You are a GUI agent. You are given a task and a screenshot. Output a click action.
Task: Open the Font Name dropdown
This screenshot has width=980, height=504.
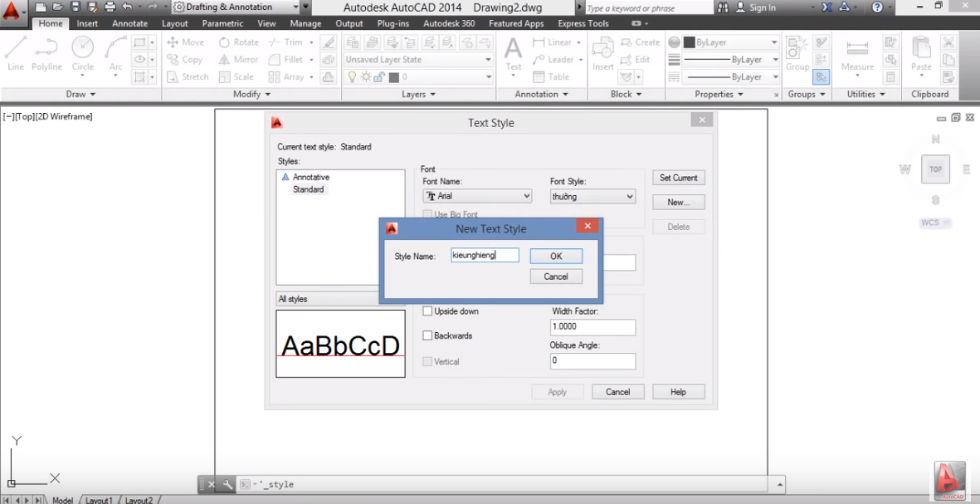(526, 195)
